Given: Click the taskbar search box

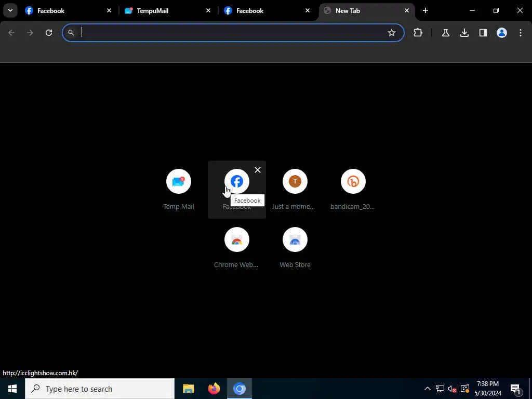Looking at the screenshot, I should point(100,389).
